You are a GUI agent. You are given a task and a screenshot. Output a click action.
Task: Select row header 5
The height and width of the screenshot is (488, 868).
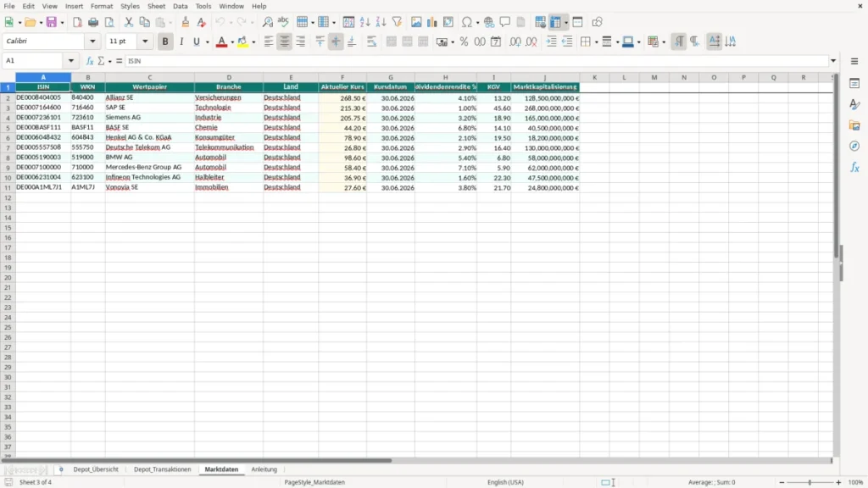[8, 128]
